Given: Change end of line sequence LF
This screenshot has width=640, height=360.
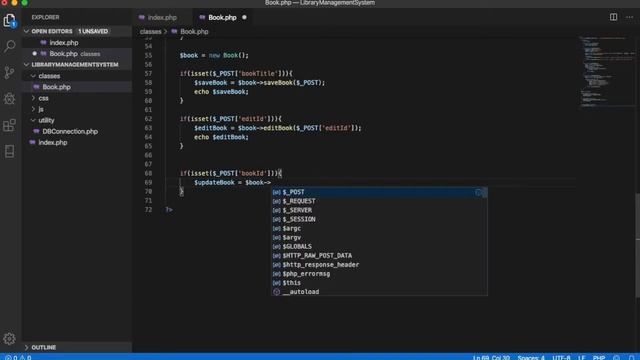Looking at the screenshot, I should pos(582,358).
